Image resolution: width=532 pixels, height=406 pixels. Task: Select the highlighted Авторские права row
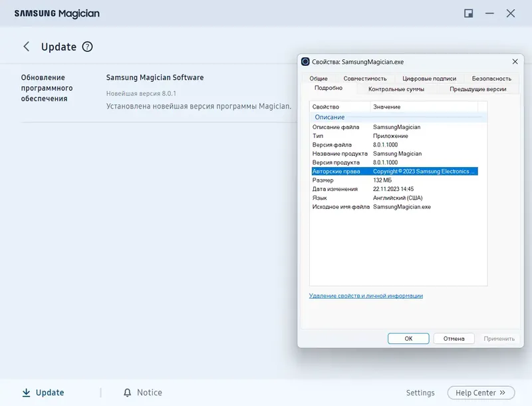(x=395, y=171)
